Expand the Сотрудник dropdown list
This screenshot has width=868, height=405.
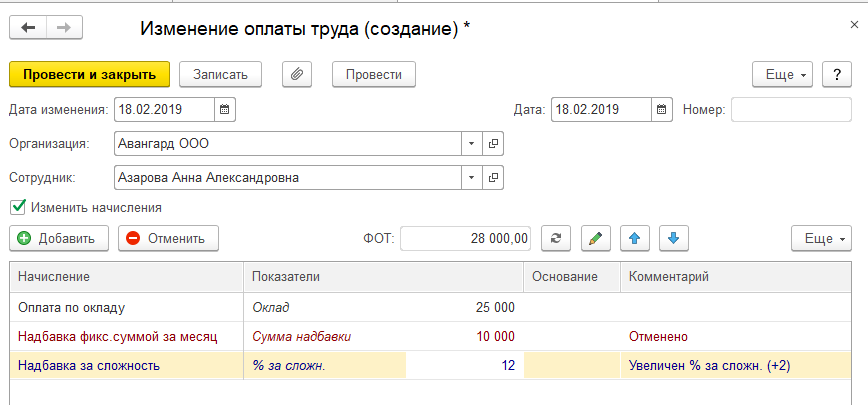pyautogui.click(x=472, y=178)
